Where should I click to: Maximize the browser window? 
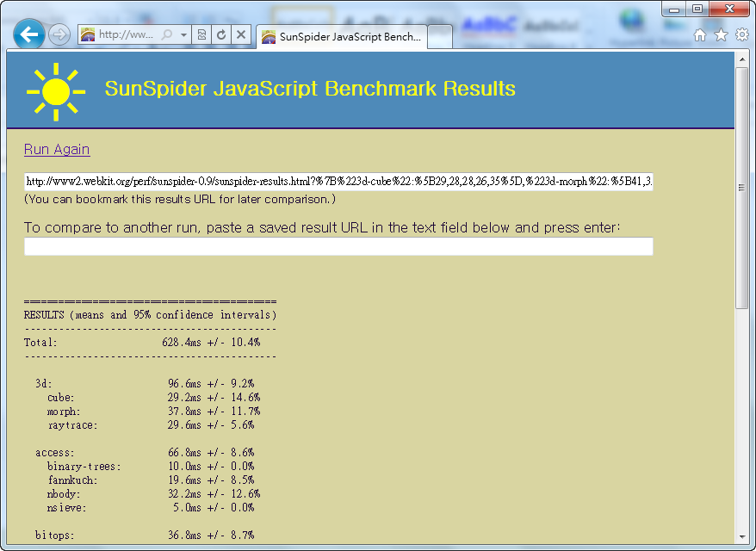(x=697, y=9)
